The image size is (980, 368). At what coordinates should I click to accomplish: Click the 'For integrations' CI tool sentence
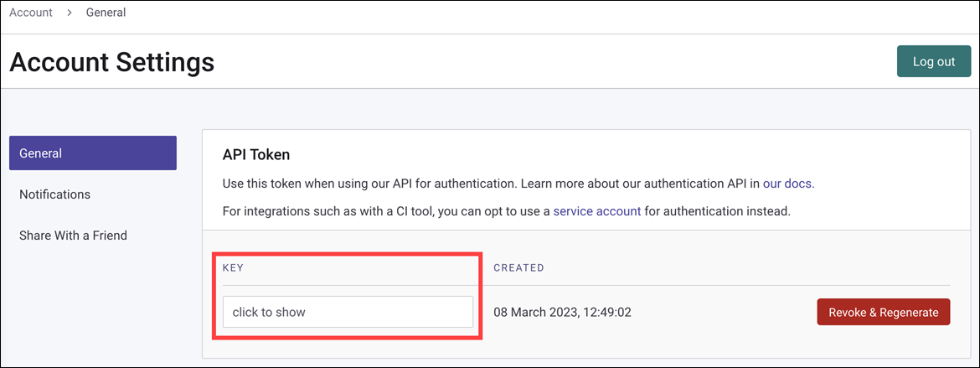pyautogui.click(x=507, y=211)
